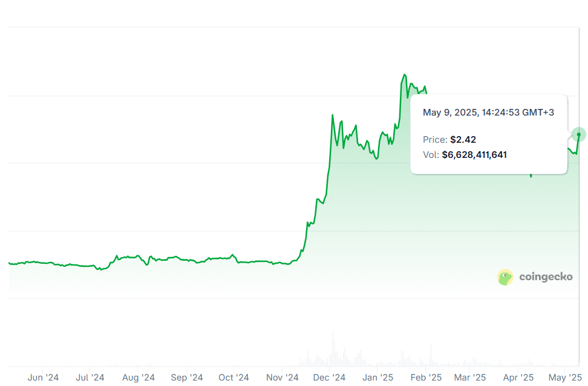
Task: Pick the Nov '24 axis label
Action: tap(283, 378)
